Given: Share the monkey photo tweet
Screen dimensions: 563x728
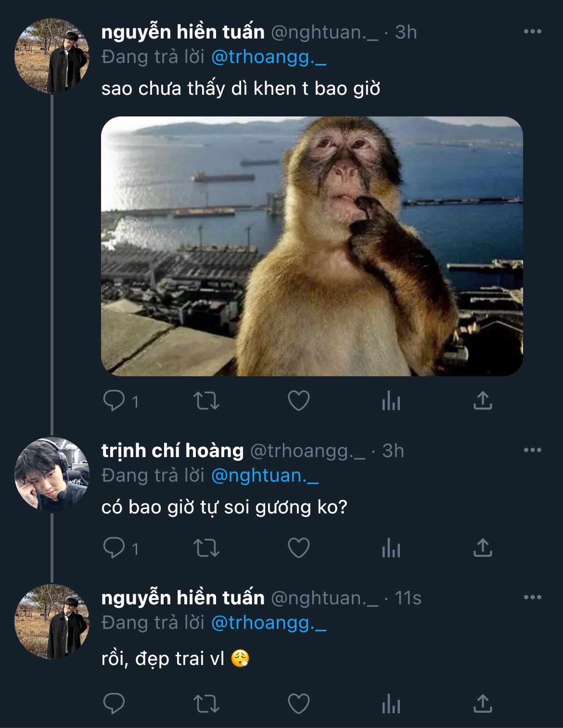Looking at the screenshot, I should click(483, 400).
